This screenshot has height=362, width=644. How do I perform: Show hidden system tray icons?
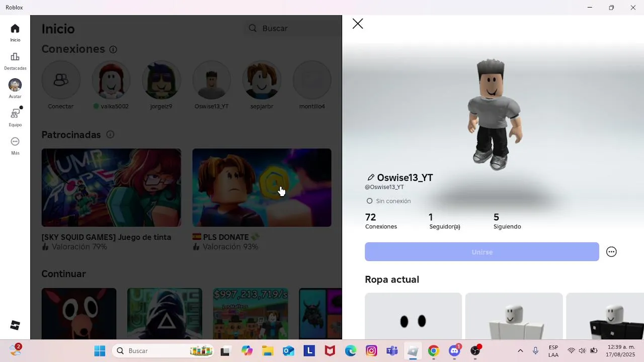click(x=520, y=351)
